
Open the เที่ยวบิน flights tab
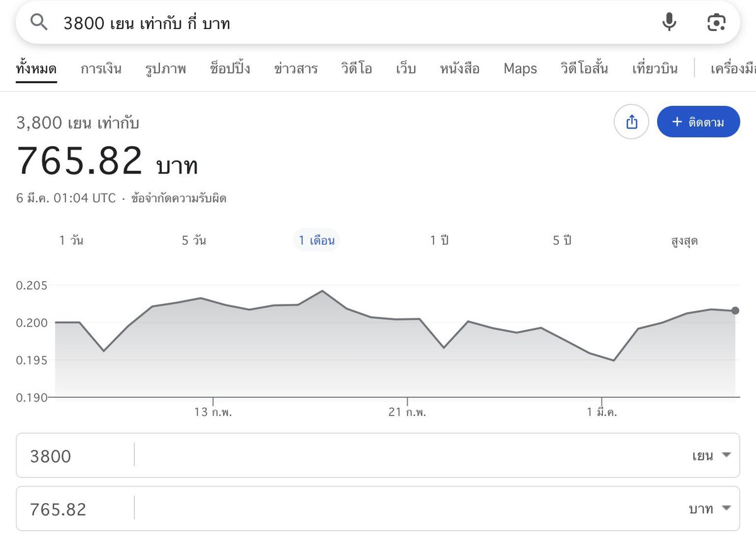[655, 69]
